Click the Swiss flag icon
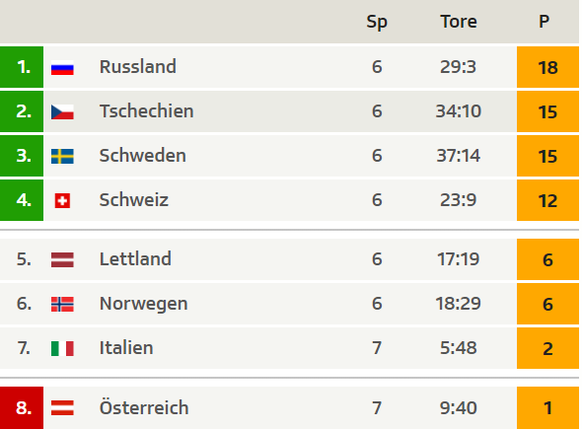This screenshot has height=429, width=582. [x=62, y=201]
